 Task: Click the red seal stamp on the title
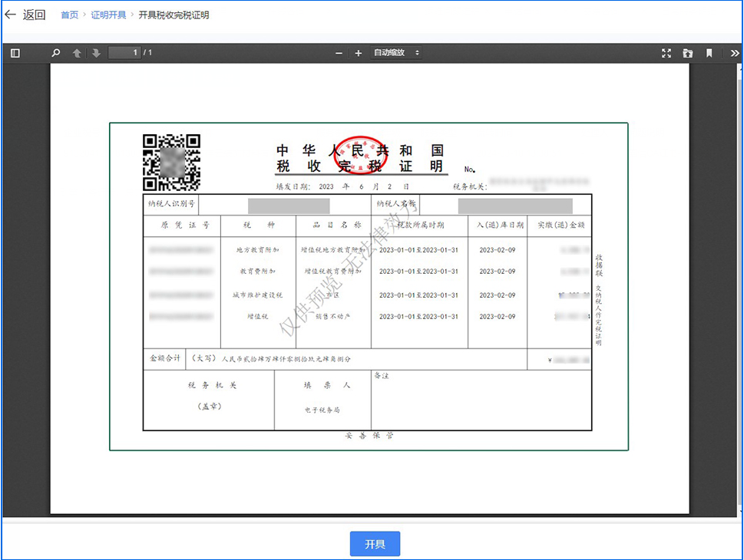[361, 154]
